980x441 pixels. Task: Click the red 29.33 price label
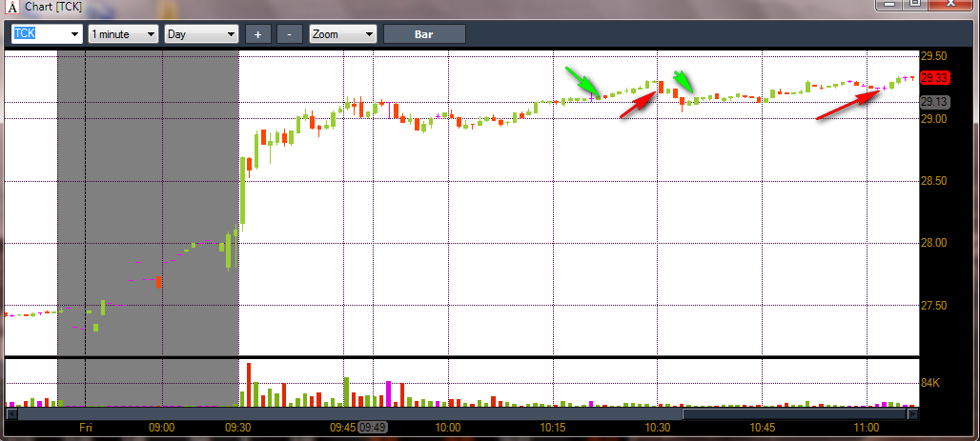[x=934, y=77]
